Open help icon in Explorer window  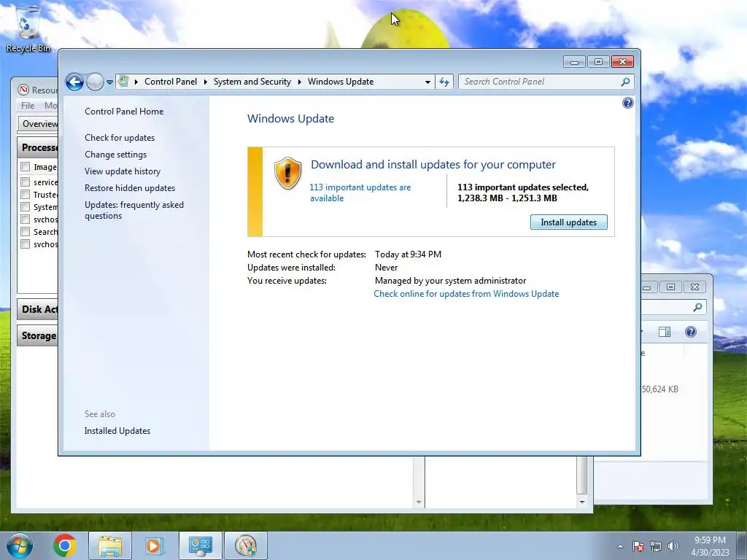[x=690, y=332]
